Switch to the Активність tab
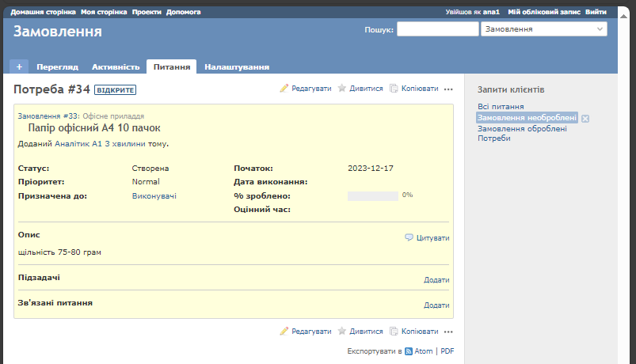The image size is (636, 364). [x=116, y=67]
